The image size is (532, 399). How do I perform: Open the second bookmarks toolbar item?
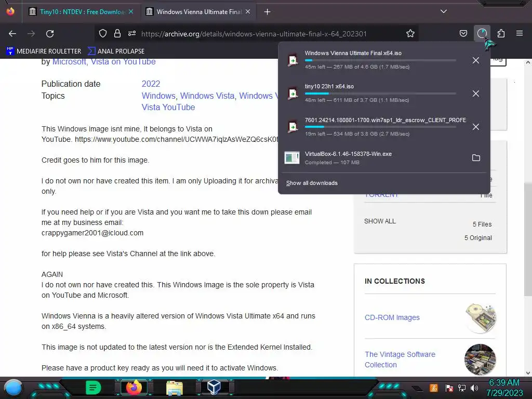tap(116, 51)
